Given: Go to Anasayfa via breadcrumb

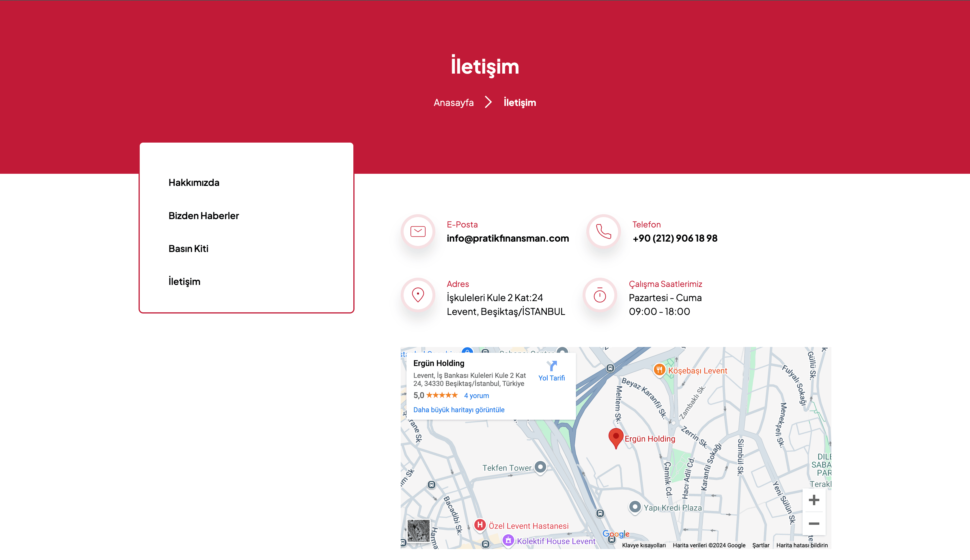Looking at the screenshot, I should coord(454,103).
